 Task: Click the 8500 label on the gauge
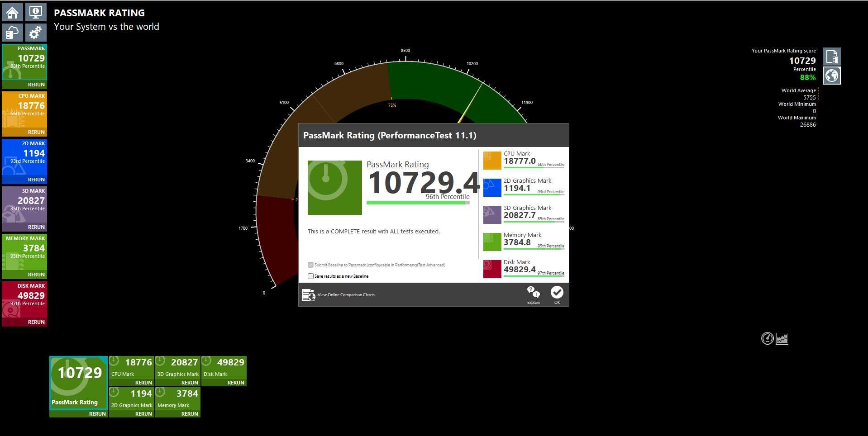[x=405, y=51]
